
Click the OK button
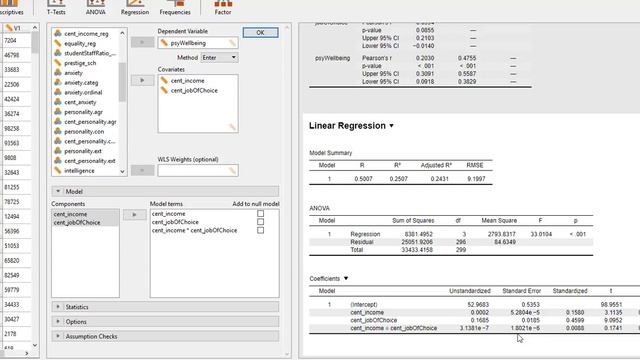coord(260,33)
